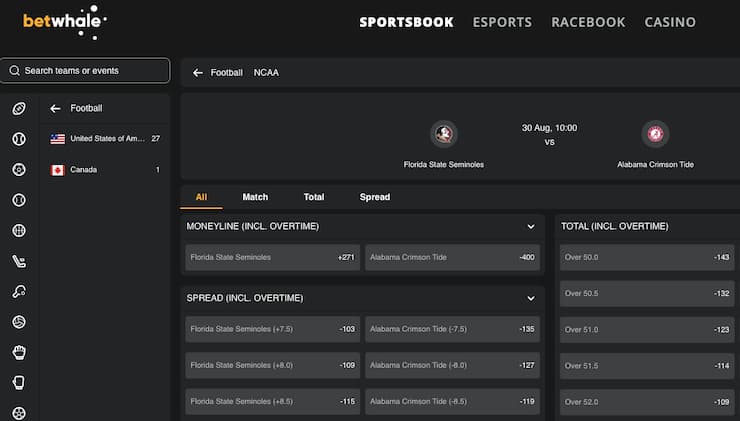This screenshot has width=740, height=421.
Task: Select the ice hockey stick icon
Action: 19,261
